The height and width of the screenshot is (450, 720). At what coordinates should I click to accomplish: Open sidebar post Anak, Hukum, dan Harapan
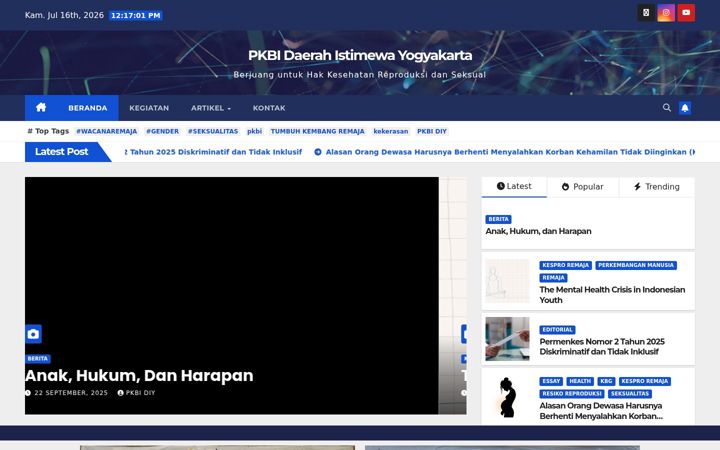point(538,231)
